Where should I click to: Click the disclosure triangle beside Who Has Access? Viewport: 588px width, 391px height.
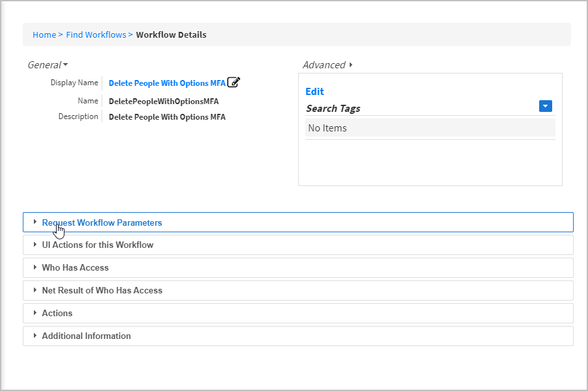click(x=35, y=267)
